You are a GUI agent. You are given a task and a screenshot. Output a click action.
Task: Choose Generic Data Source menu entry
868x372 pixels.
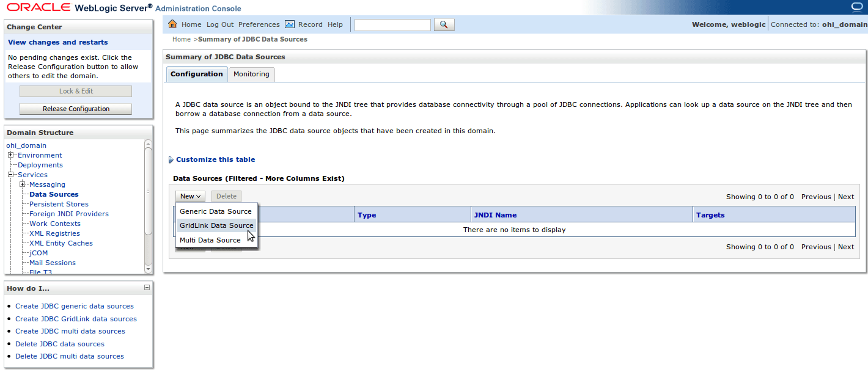[216, 211]
